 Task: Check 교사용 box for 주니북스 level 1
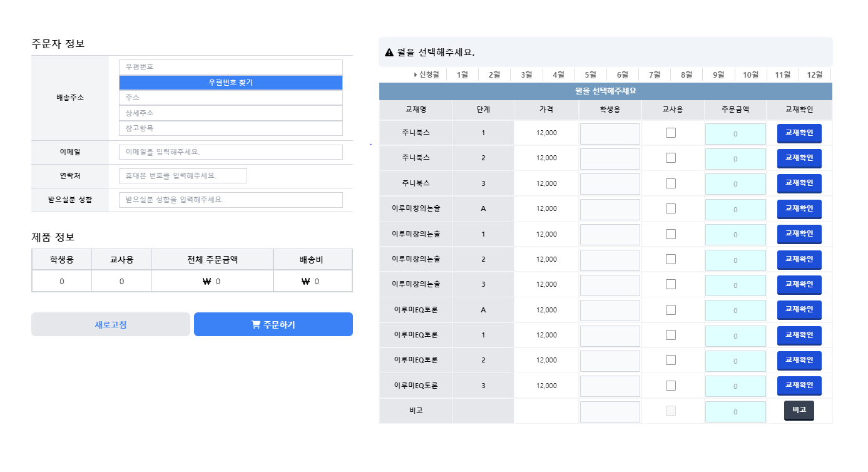tap(671, 133)
